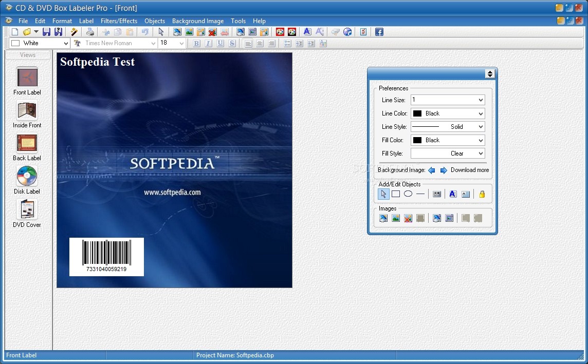Toggle italic formatting with the I button
The height and width of the screenshot is (364, 588).
208,44
